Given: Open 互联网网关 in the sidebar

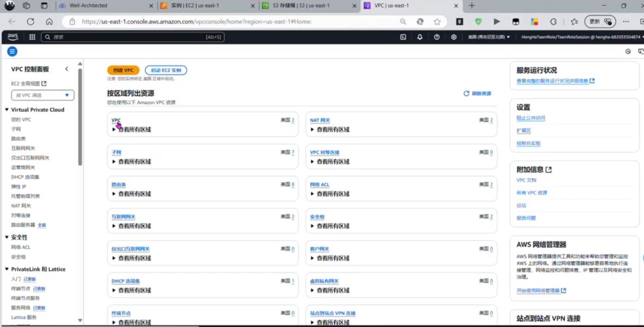Looking at the screenshot, I should point(23,148).
